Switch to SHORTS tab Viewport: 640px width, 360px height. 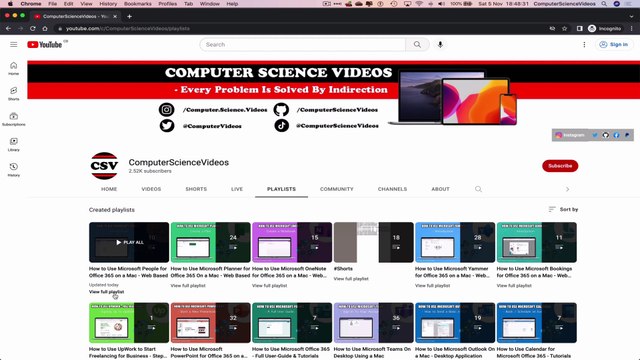[196, 189]
